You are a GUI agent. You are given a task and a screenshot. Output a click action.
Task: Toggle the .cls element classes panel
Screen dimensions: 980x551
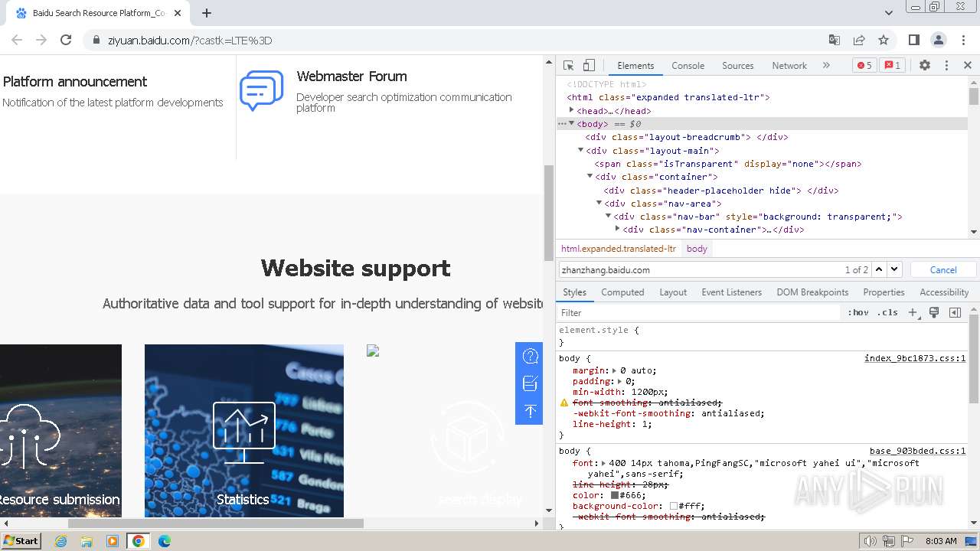(x=887, y=312)
